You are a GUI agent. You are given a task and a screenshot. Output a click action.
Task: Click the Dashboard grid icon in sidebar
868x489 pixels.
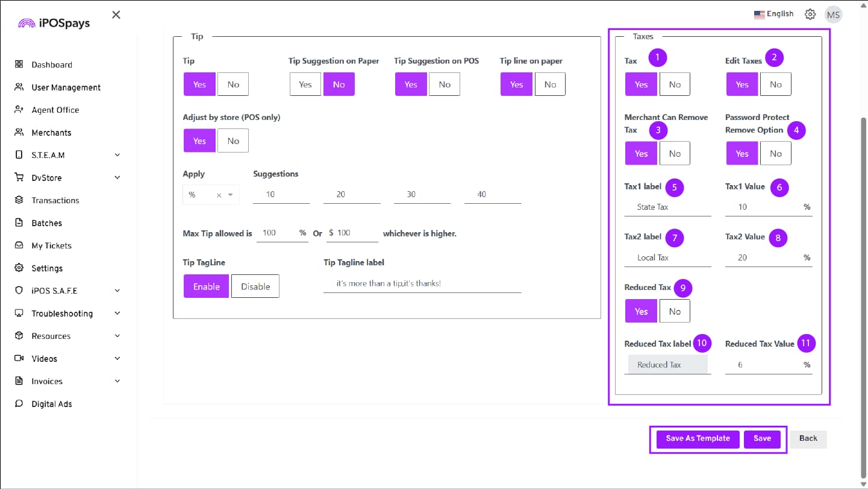19,65
